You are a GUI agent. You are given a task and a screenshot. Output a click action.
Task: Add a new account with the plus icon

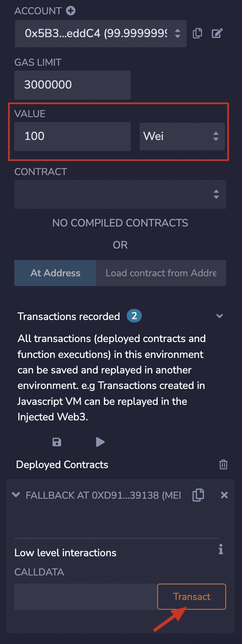coord(71,11)
